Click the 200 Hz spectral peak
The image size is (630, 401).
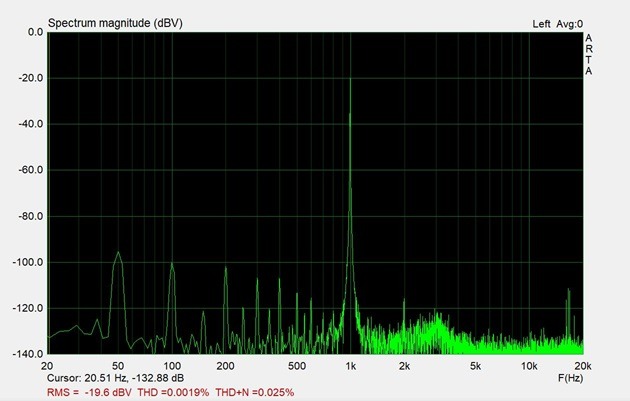(225, 267)
